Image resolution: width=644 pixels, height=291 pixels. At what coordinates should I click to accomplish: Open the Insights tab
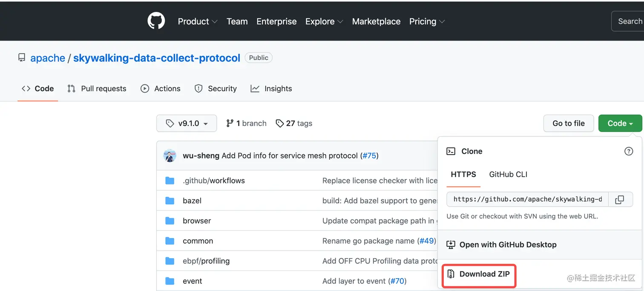[x=271, y=89]
